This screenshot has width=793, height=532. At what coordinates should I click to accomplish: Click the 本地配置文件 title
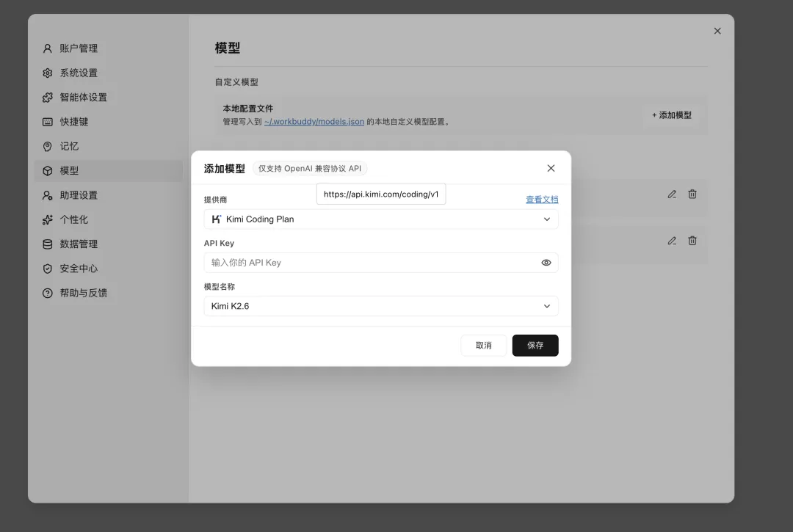coord(248,109)
